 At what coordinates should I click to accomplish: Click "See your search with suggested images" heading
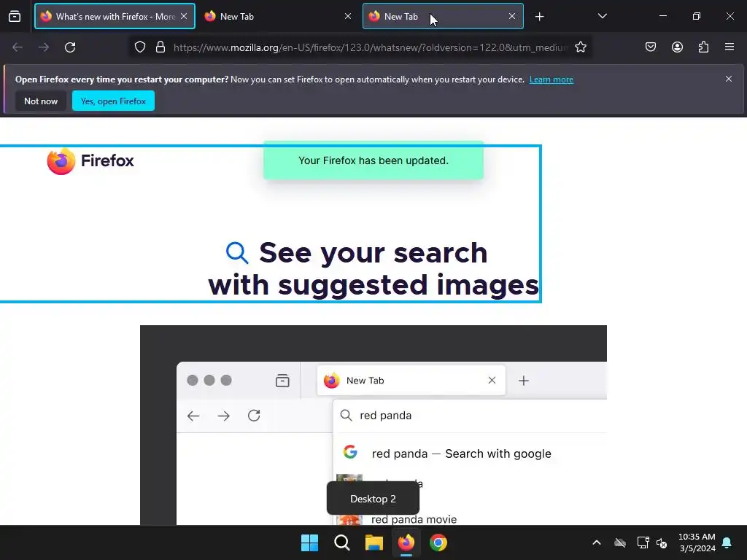tap(373, 268)
